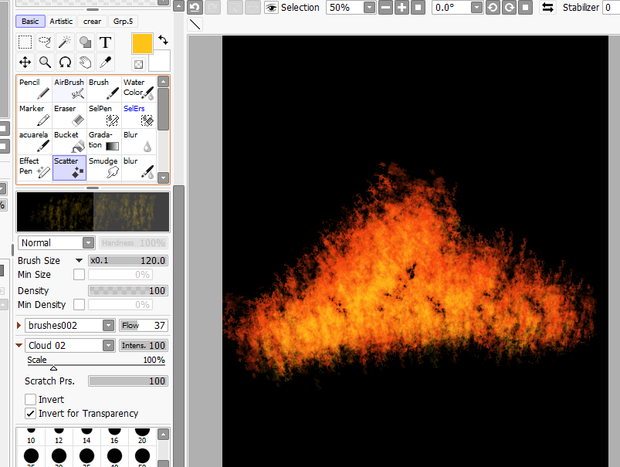Select the Bucket fill tool

coord(69,141)
